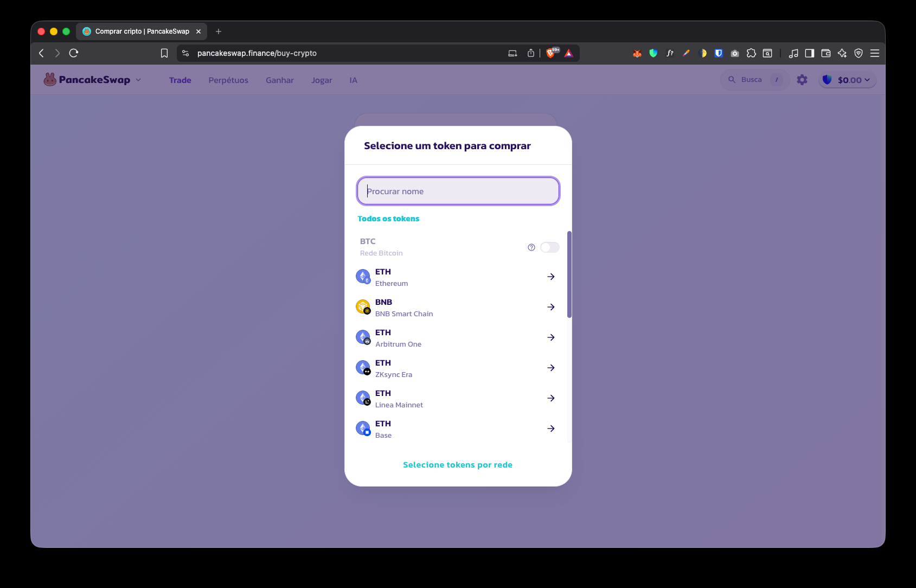This screenshot has height=588, width=916.
Task: Click the ETH ZKsync Era token icon
Action: [x=363, y=368]
